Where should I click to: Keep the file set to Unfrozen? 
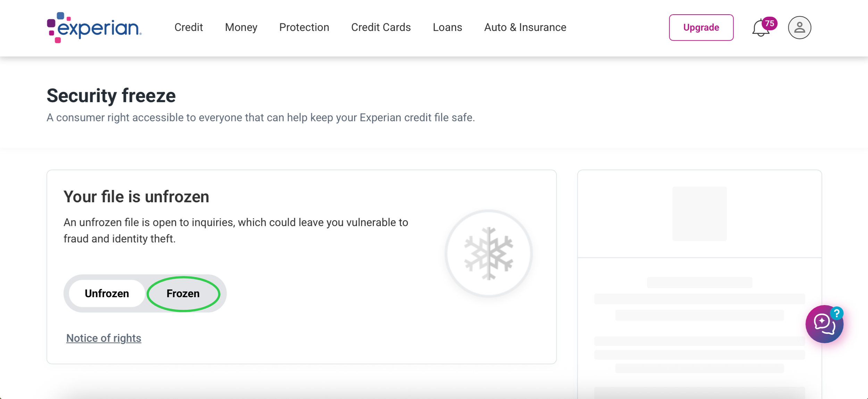point(106,293)
